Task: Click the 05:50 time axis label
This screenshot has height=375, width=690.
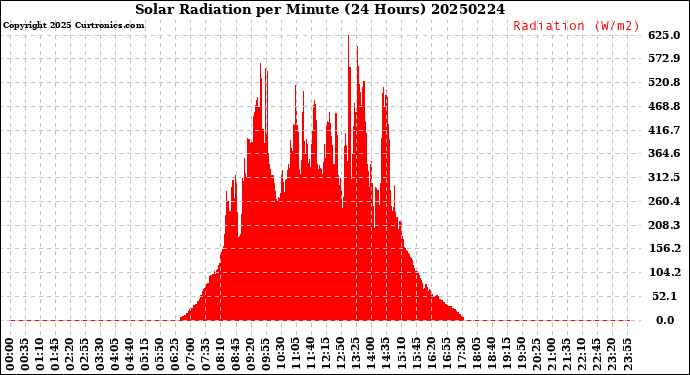Action: (x=160, y=355)
